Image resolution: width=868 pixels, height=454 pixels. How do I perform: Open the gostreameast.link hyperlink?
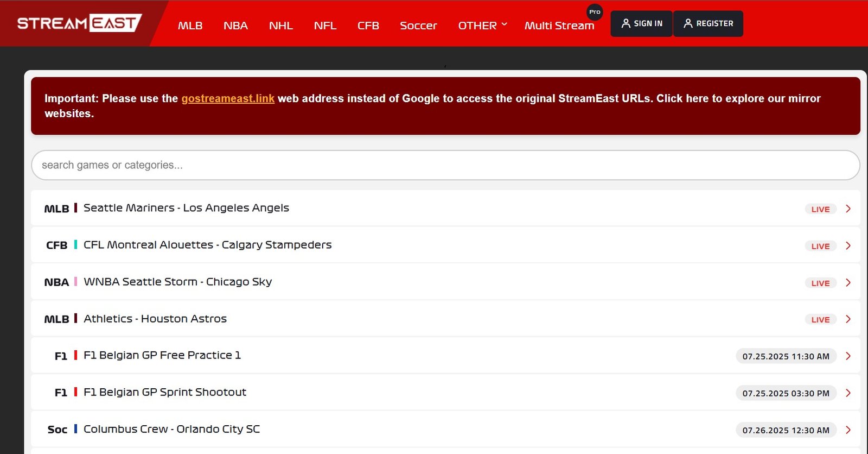point(228,98)
